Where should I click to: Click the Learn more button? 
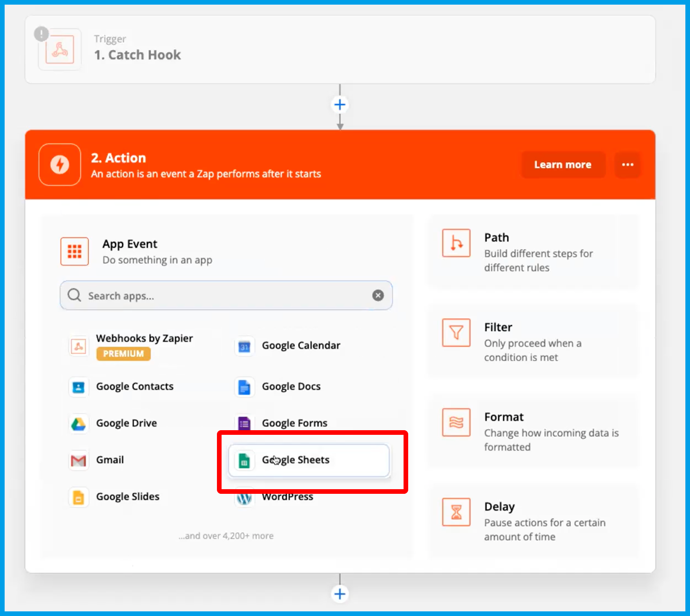(x=563, y=165)
